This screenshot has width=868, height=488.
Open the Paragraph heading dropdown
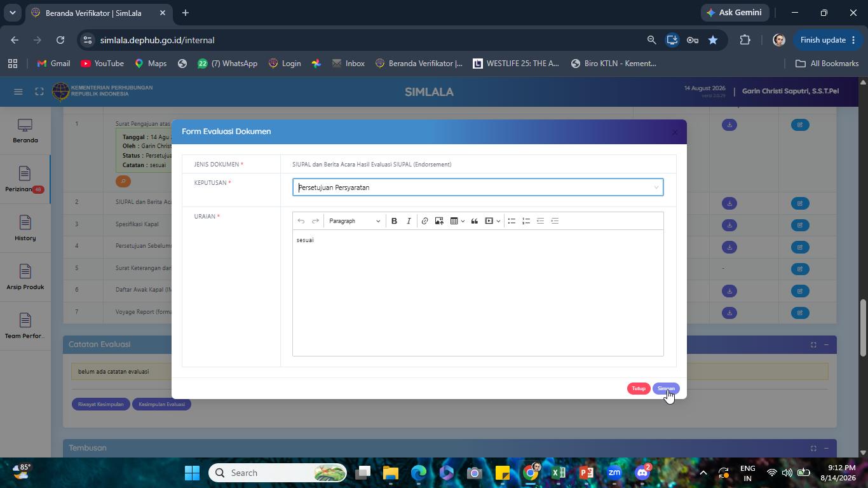[355, 221]
